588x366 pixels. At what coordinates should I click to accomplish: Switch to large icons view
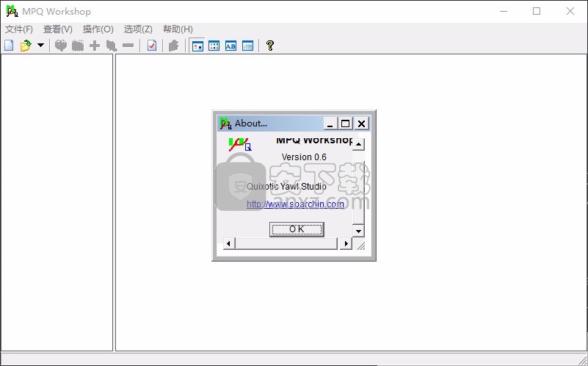[x=197, y=46]
